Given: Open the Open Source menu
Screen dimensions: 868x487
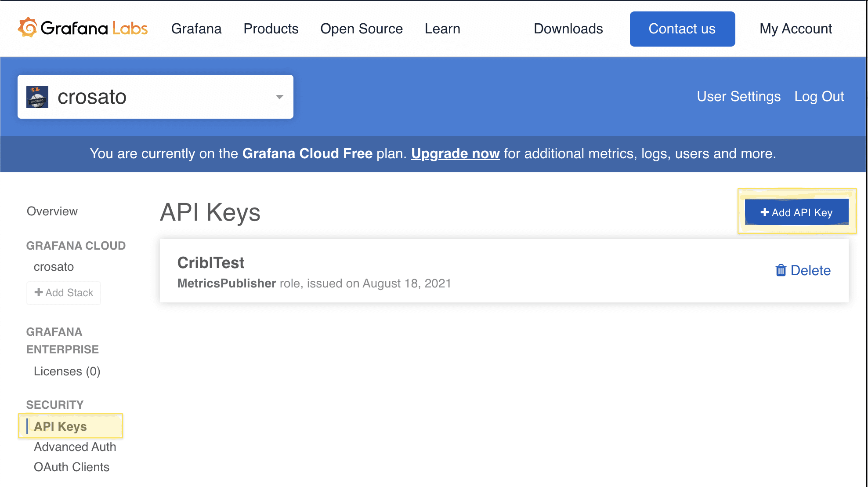Looking at the screenshot, I should [362, 29].
